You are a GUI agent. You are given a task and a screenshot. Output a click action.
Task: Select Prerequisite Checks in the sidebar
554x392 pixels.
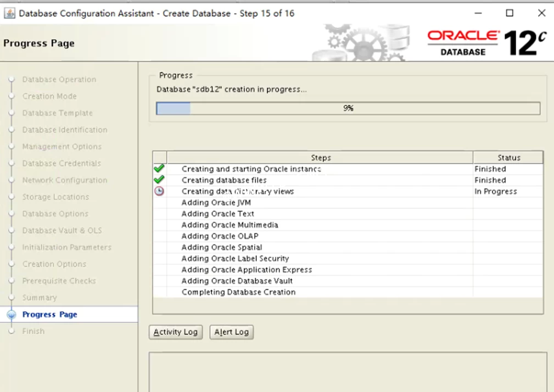59,281
